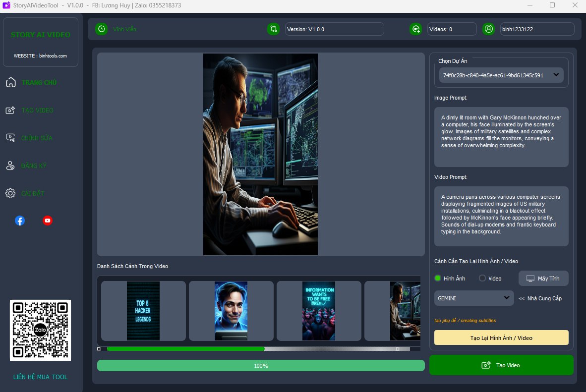Select the INFORMATION WANTS TO BE FREE thumbnail
Image resolution: width=586 pixels, height=392 pixels.
[319, 311]
